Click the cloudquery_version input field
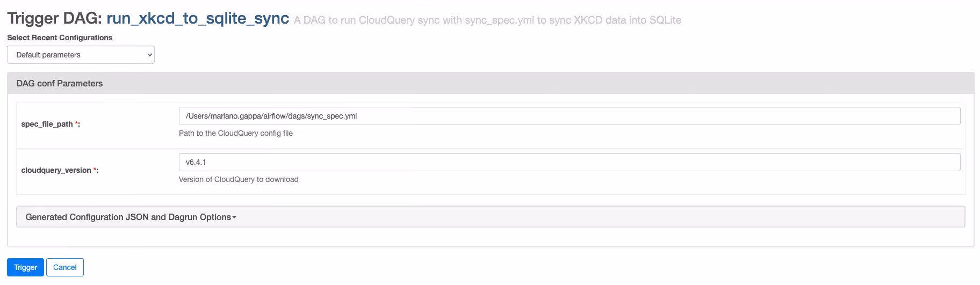 pyautogui.click(x=570, y=162)
